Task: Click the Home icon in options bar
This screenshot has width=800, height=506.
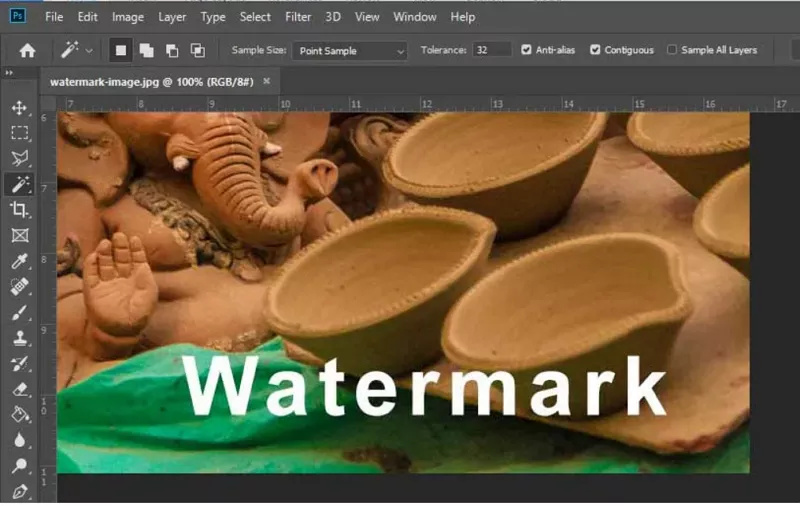Action: [x=27, y=50]
